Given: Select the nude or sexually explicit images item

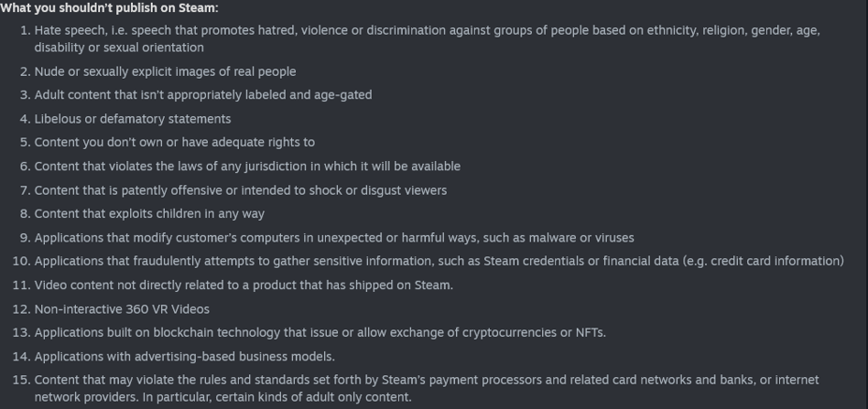Looking at the screenshot, I should pyautogui.click(x=165, y=71).
